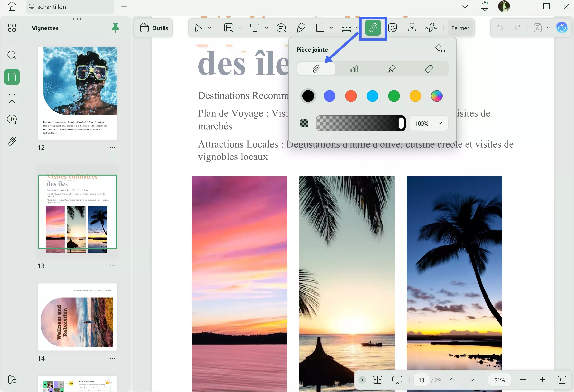Open attachments panel in left sidebar
Screen dimensions: 574x392
click(12, 141)
